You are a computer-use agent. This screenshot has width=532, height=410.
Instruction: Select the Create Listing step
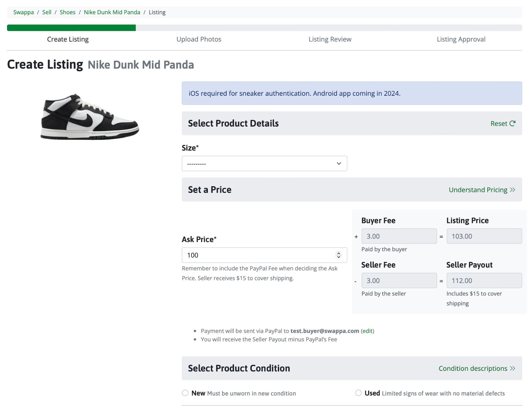[x=68, y=39]
